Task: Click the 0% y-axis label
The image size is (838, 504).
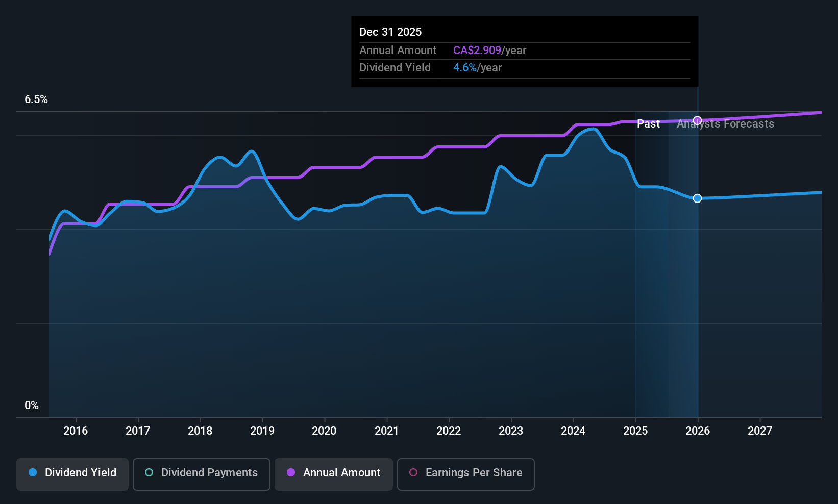Action: point(32,406)
